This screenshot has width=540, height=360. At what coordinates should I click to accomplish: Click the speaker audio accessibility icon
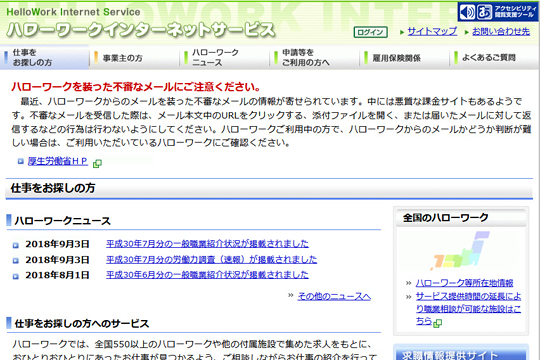468,12
